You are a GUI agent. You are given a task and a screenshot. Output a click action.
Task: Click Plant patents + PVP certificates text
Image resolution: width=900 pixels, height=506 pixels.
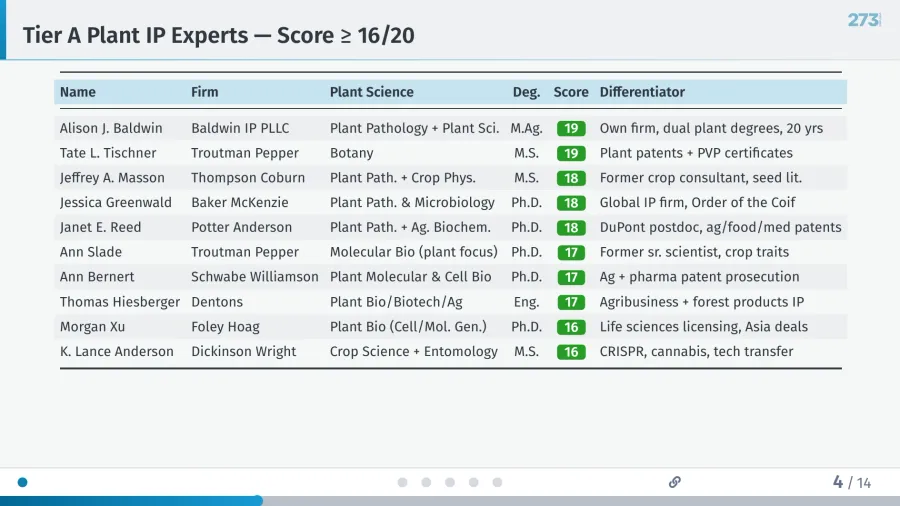point(696,153)
